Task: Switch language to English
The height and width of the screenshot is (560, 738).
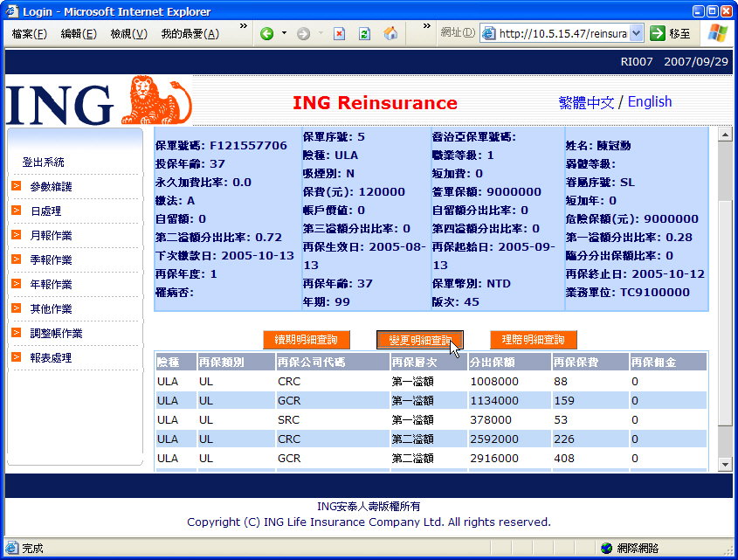Action: pyautogui.click(x=650, y=101)
